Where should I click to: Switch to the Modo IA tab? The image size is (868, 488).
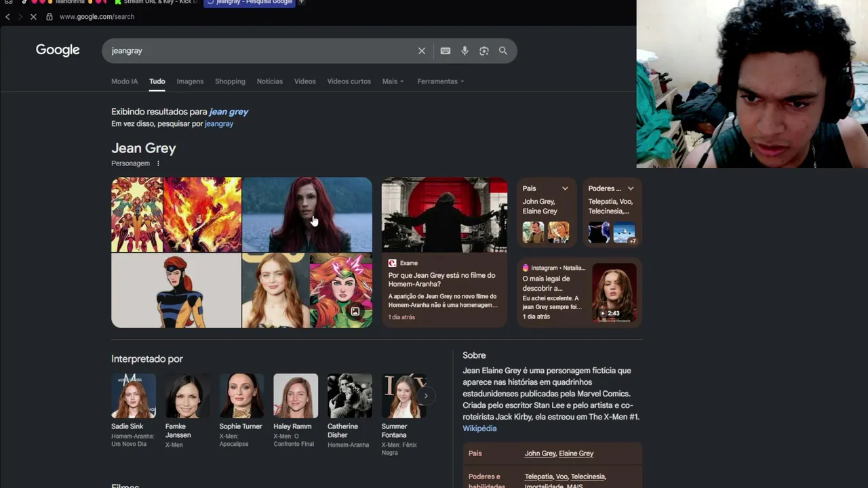tap(124, 81)
